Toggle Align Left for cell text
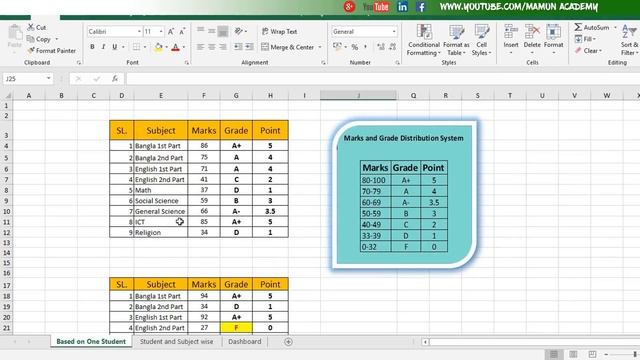640x360 pixels. pos(200,47)
